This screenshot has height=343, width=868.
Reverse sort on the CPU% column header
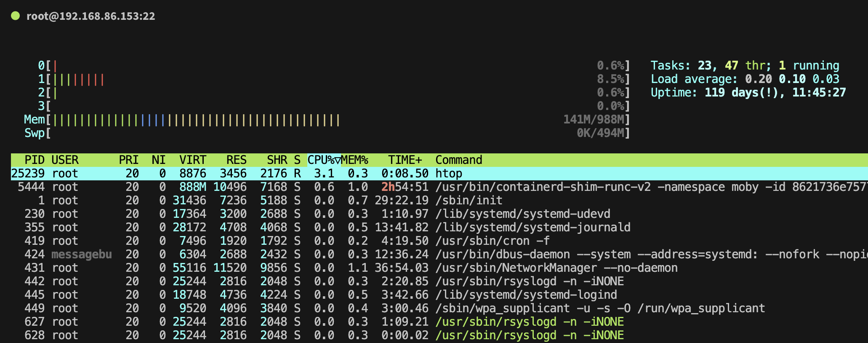(x=324, y=160)
